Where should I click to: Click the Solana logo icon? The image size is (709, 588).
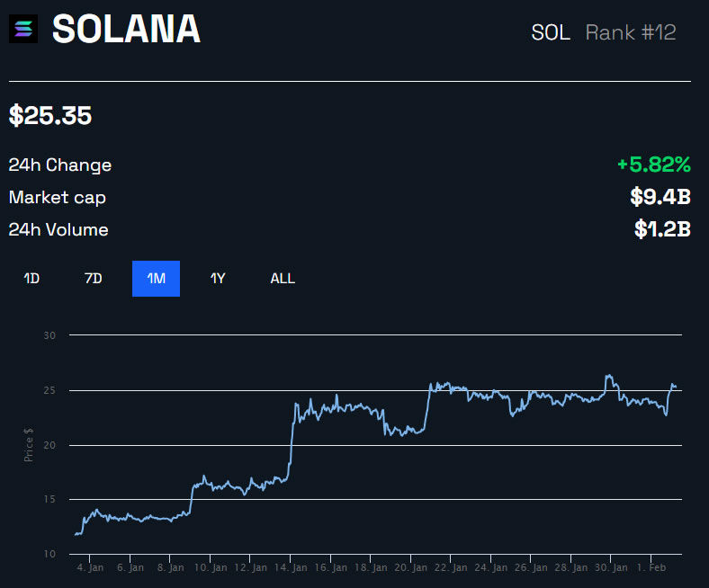(23, 31)
